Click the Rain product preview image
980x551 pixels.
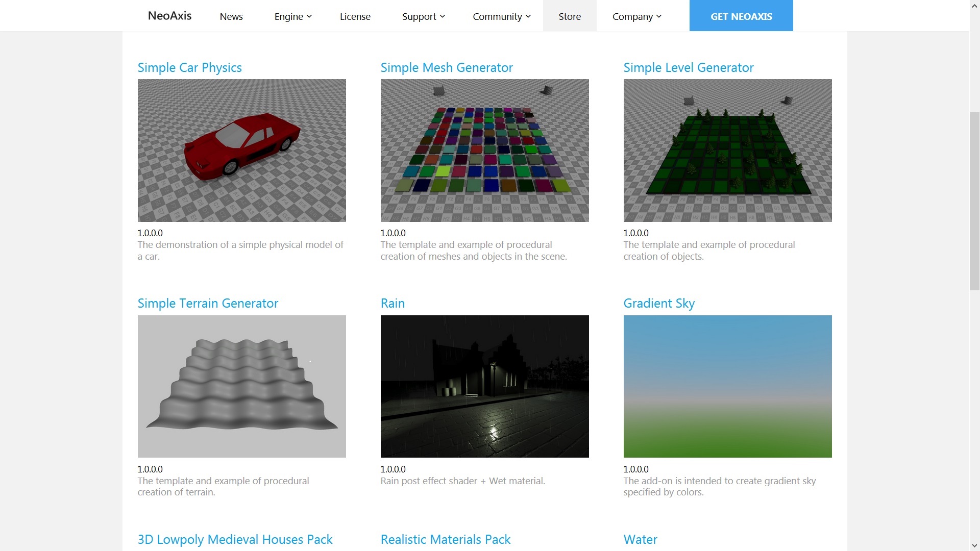point(484,386)
